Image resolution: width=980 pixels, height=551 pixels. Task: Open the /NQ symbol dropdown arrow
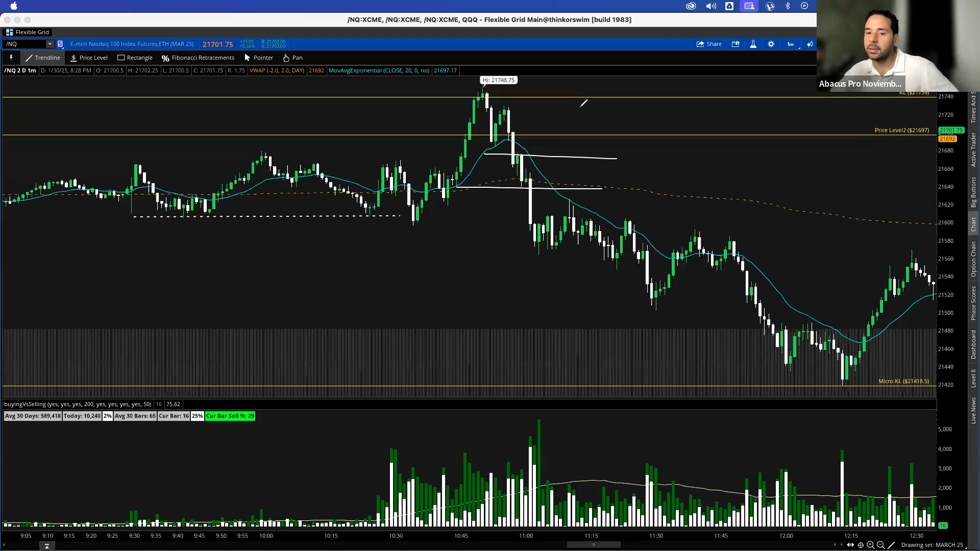click(50, 44)
